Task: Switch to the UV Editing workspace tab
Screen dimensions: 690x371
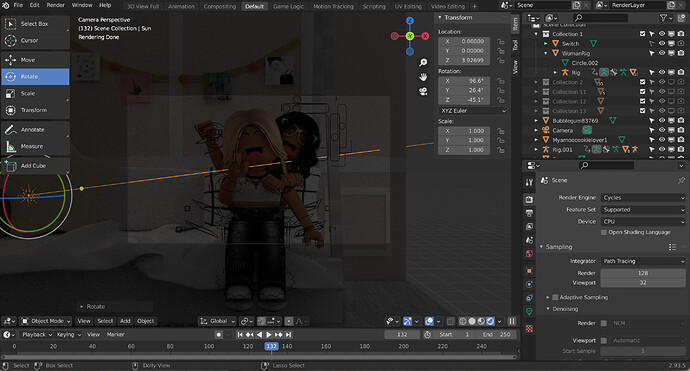Action: 407,6
